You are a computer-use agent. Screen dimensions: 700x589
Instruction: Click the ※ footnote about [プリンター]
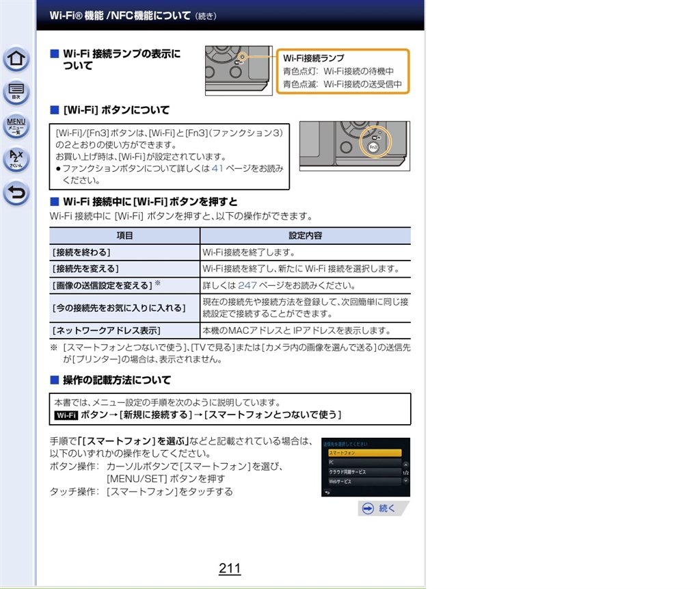(x=230, y=353)
